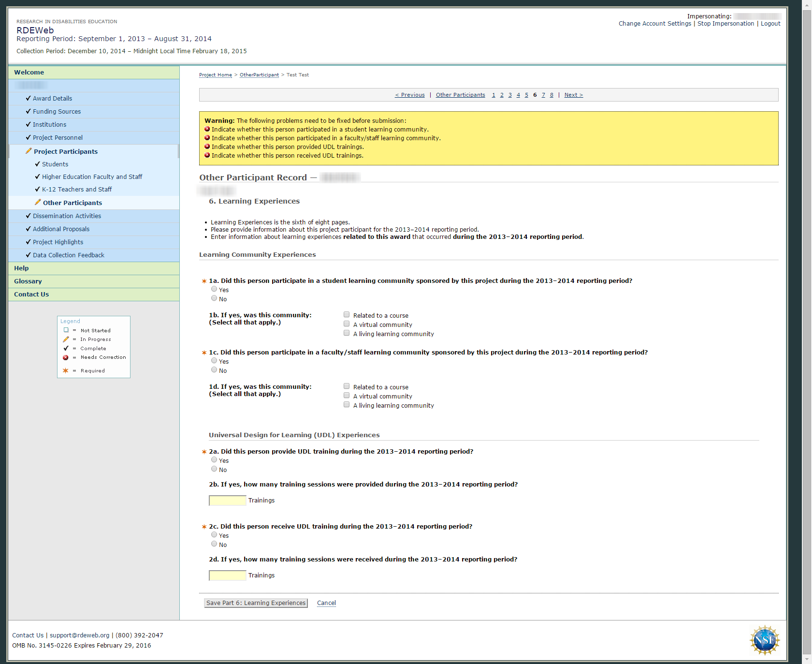Check 'A living learning community' under question 1d

(x=347, y=405)
